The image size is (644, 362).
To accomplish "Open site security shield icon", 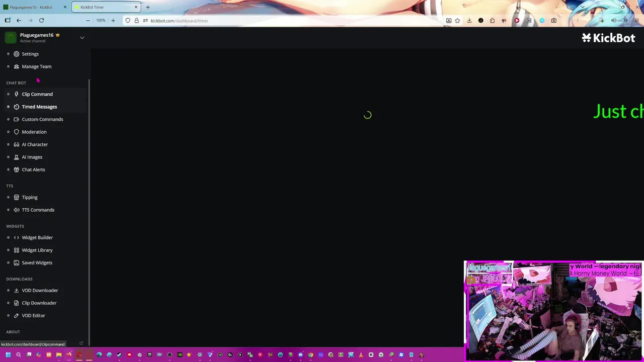I will pos(128,21).
